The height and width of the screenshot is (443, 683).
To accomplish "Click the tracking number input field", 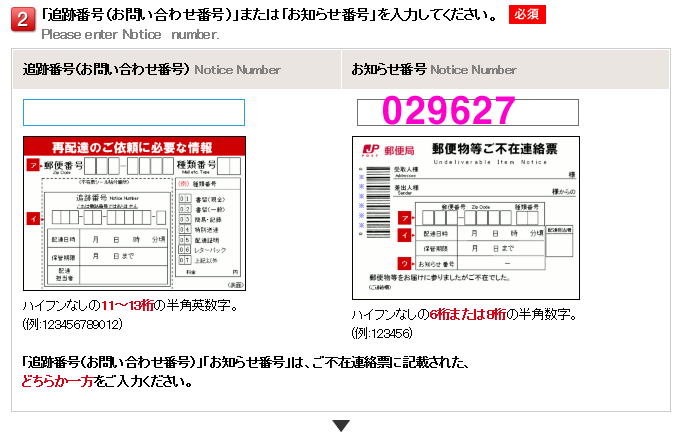I will [x=134, y=112].
